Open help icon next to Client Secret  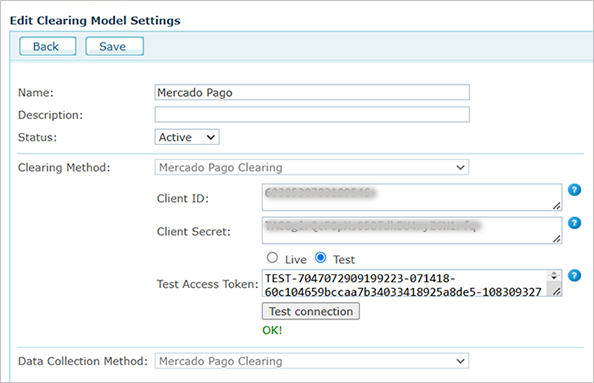574,223
